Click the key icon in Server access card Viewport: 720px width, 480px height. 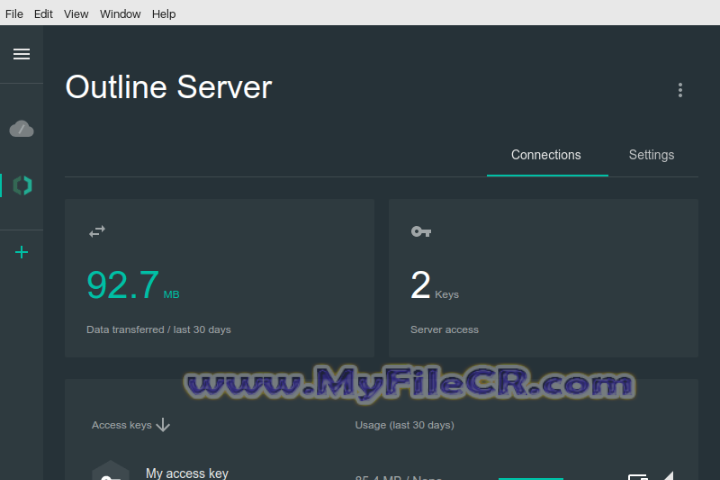421,232
